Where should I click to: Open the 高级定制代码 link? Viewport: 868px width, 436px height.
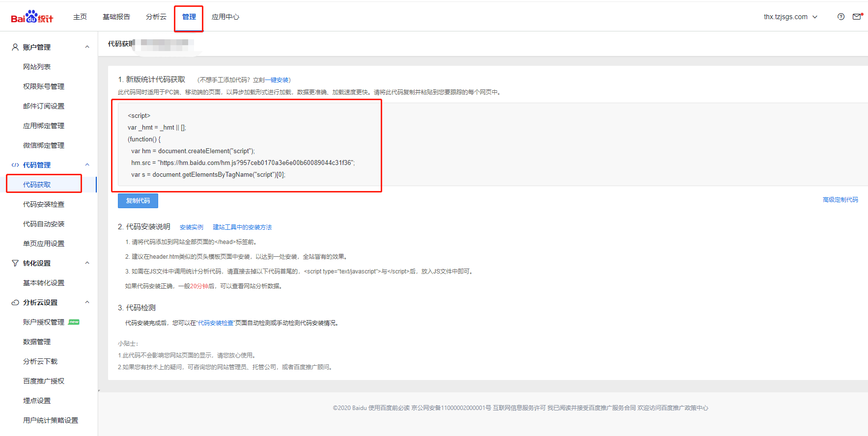tap(840, 200)
